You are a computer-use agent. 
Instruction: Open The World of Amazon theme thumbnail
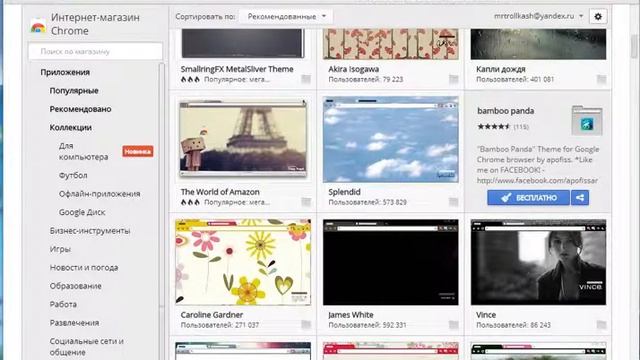click(x=243, y=139)
